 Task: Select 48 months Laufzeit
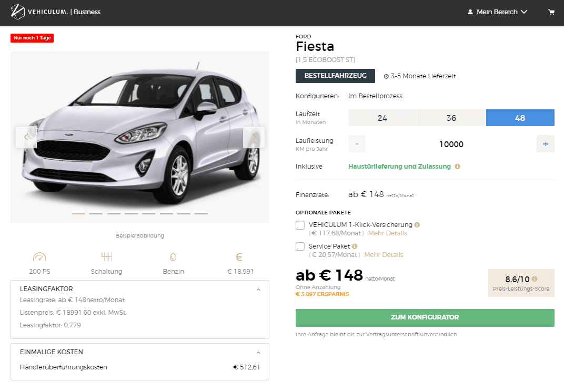coord(520,118)
